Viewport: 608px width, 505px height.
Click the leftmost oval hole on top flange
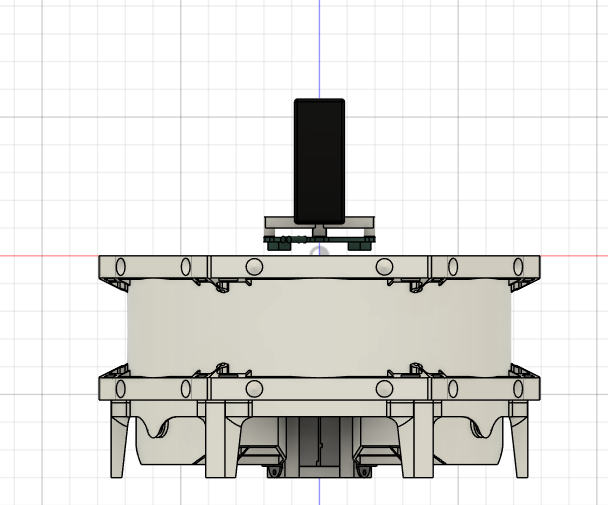coord(121,266)
